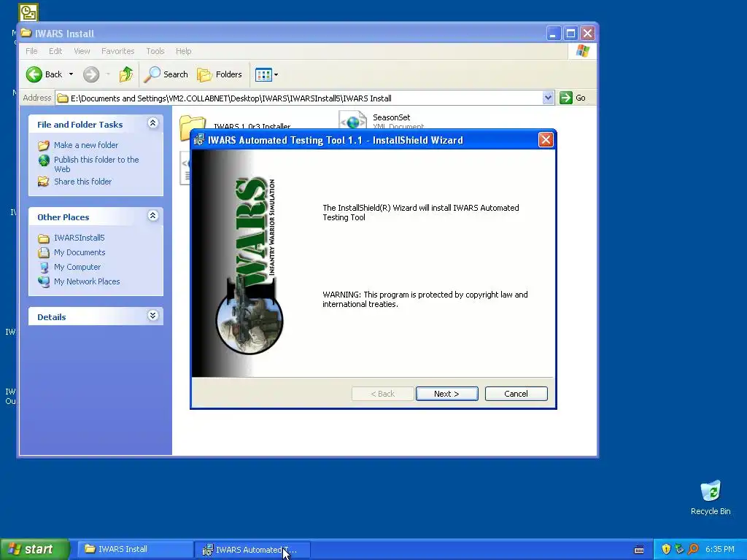The height and width of the screenshot is (560, 747).
Task: Collapse File and Folder Tasks panel
Action: click(x=153, y=123)
